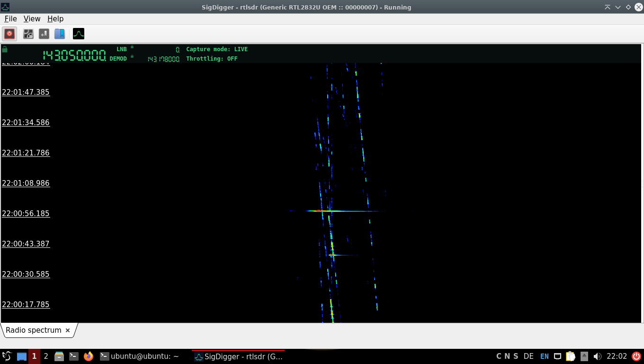Click the right side-panel expand handle
644x364 pixels.
(642, 183)
